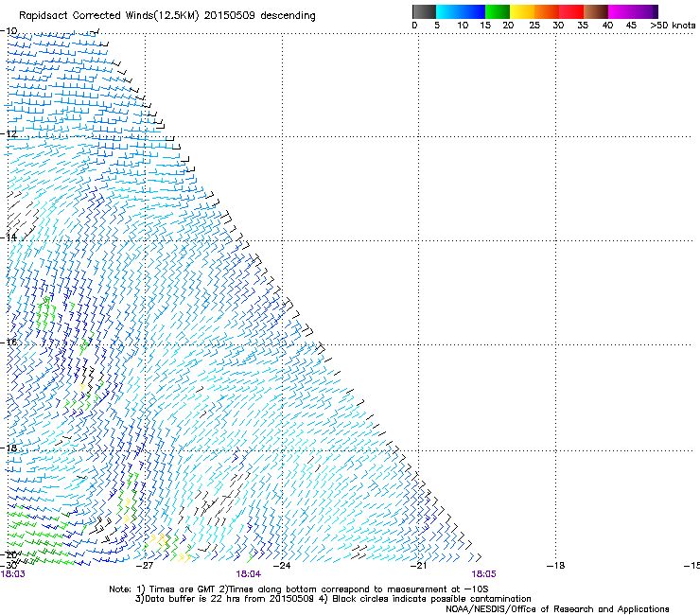700x615 pixels.
Task: Click the '-27' longitude axis label
Action: tap(145, 566)
